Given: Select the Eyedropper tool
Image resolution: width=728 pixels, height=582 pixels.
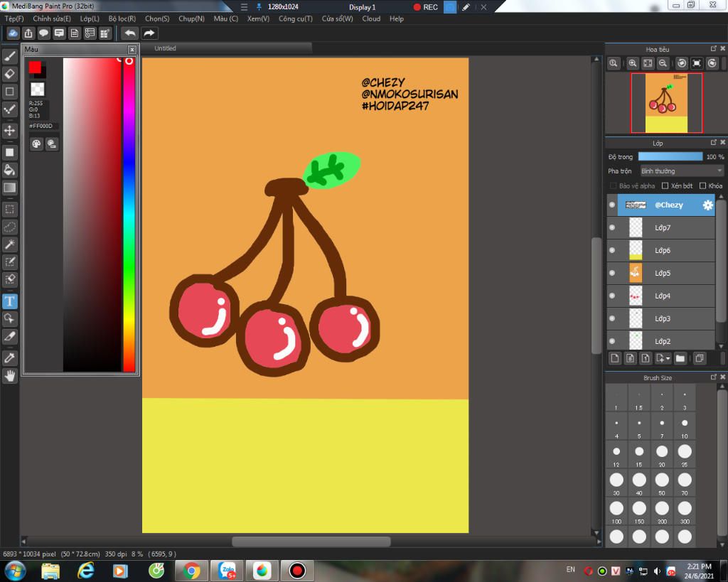Looking at the screenshot, I should pos(10,357).
